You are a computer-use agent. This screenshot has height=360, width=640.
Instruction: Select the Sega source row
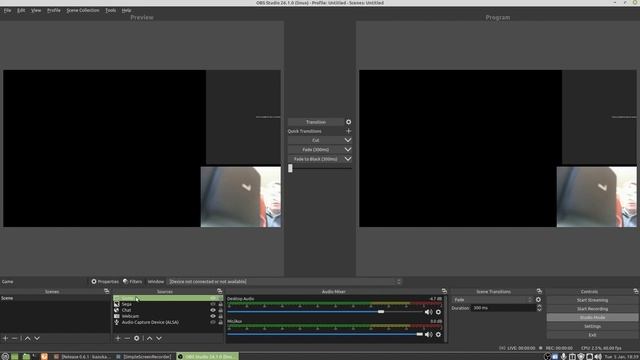(x=168, y=304)
